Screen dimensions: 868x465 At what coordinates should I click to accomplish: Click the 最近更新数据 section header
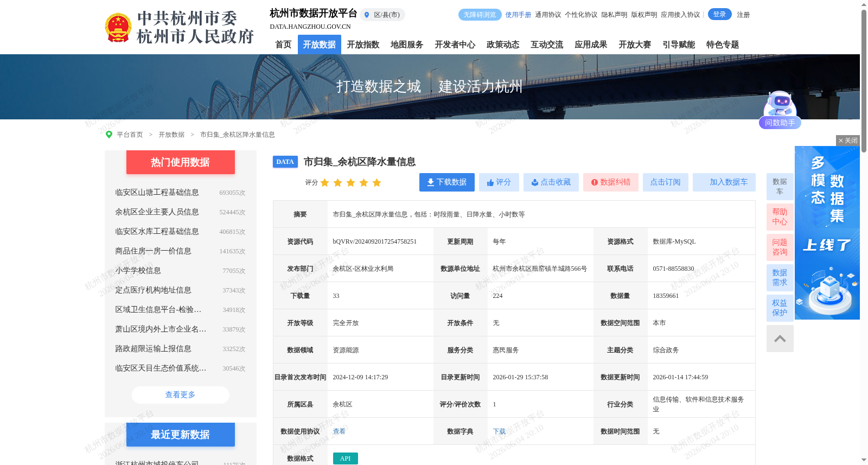pos(181,435)
